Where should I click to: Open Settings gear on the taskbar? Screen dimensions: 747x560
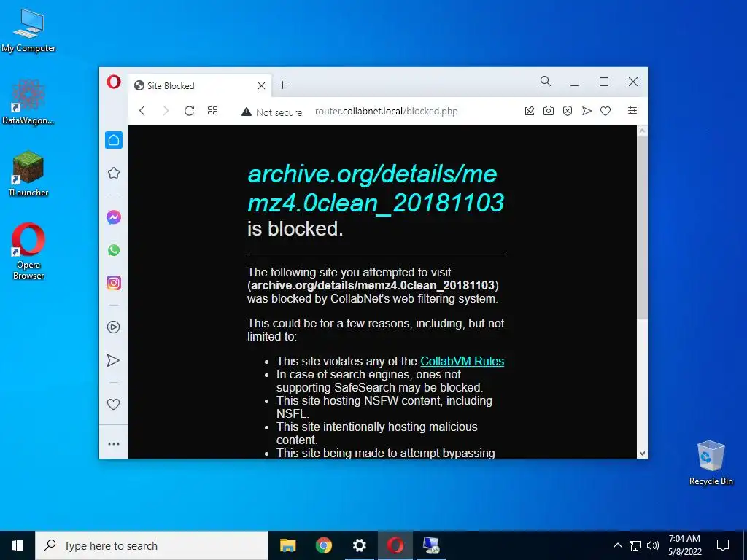(x=359, y=545)
